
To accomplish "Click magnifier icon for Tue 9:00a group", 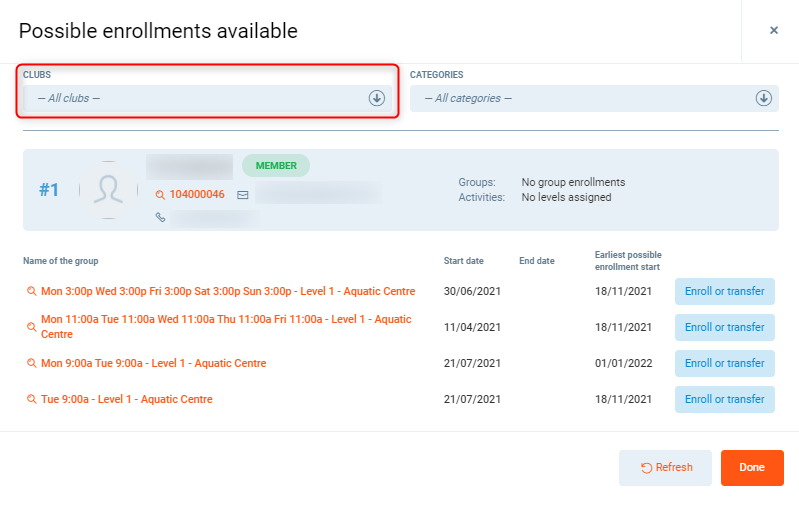I will [x=31, y=400].
